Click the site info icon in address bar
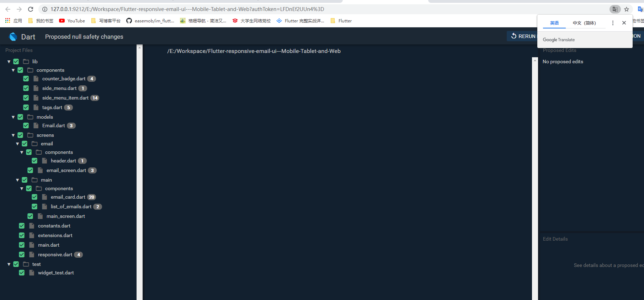644x300 pixels. click(45, 9)
